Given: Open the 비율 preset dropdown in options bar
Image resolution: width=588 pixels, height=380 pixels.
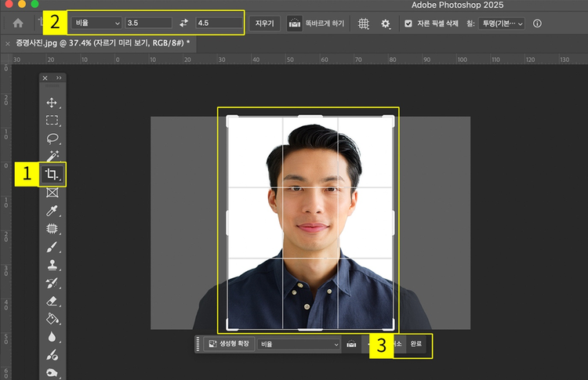Looking at the screenshot, I should coord(96,24).
